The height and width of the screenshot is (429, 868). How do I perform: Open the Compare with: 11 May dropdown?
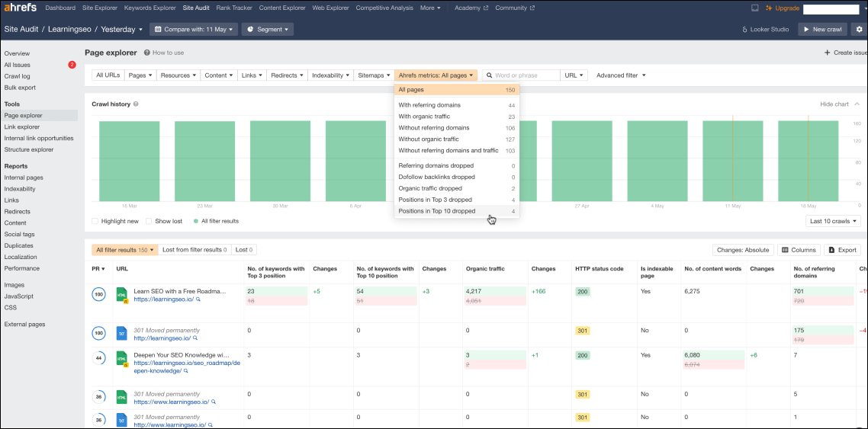pyautogui.click(x=194, y=29)
